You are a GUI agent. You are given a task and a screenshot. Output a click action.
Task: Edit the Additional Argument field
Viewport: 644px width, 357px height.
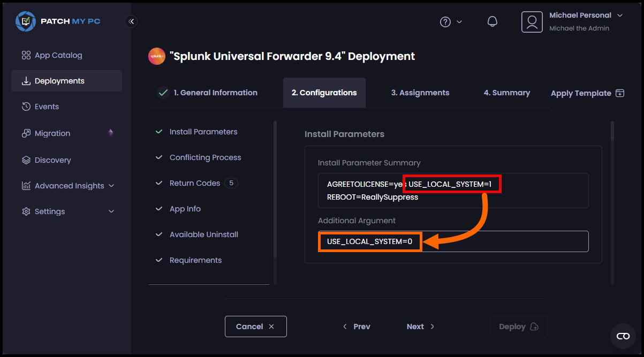click(x=453, y=241)
